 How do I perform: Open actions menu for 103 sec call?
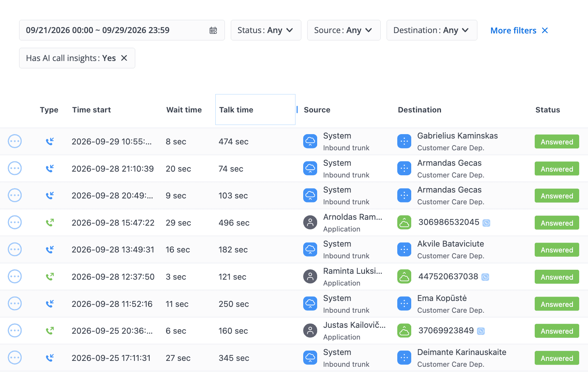[15, 195]
